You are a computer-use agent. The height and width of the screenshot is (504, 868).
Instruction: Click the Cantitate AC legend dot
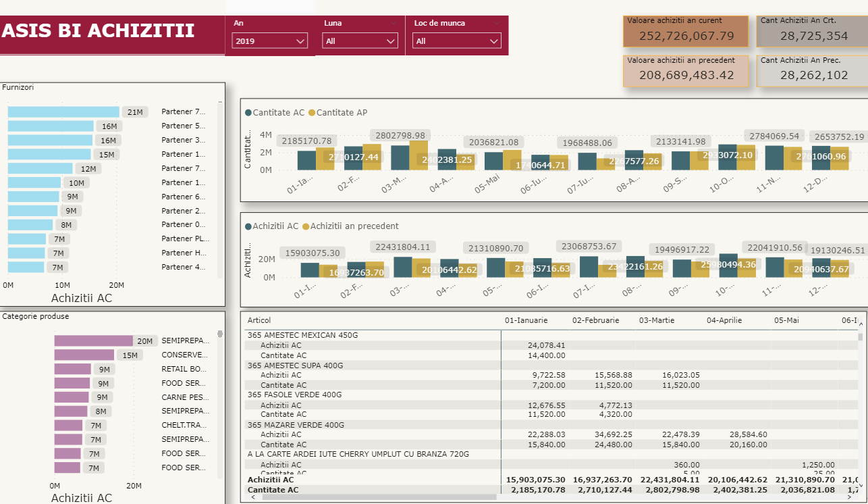[x=248, y=113]
